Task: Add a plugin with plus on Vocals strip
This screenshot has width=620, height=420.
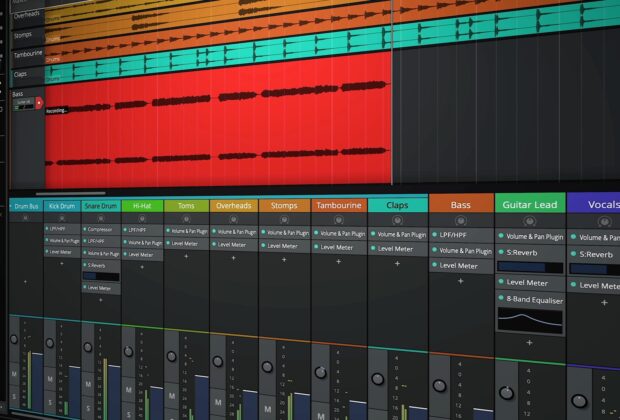Action: 604,303
